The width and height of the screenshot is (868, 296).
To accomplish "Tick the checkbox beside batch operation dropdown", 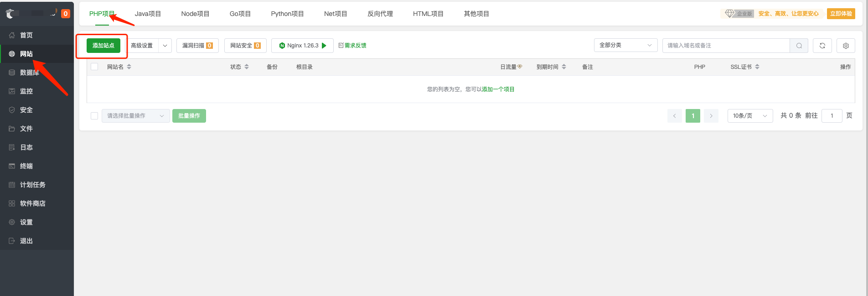I will coord(94,116).
